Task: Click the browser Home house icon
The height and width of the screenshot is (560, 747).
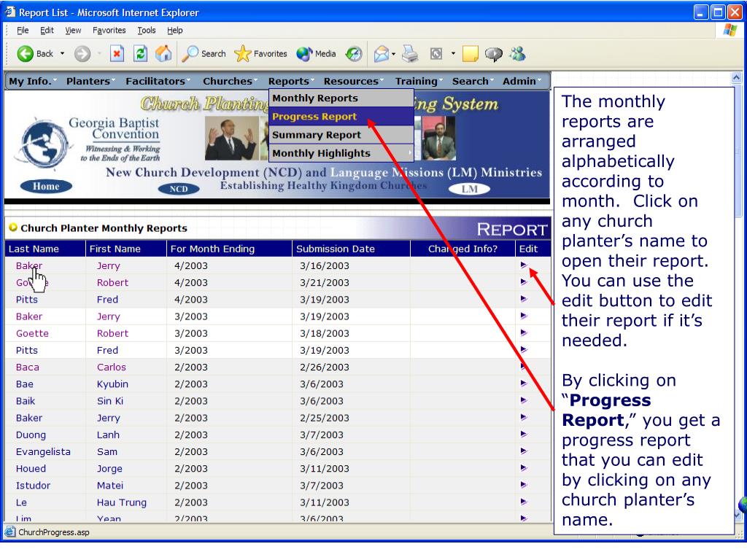Action: tap(163, 54)
